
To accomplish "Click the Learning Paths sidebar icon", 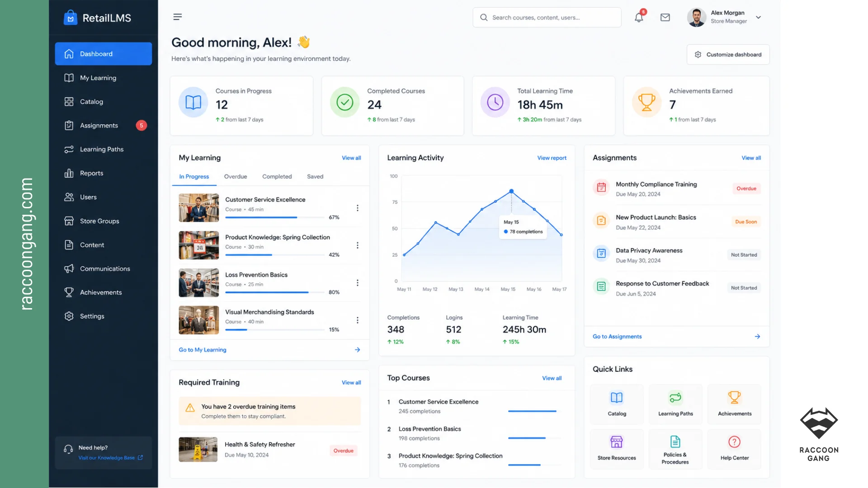I will [x=69, y=150].
